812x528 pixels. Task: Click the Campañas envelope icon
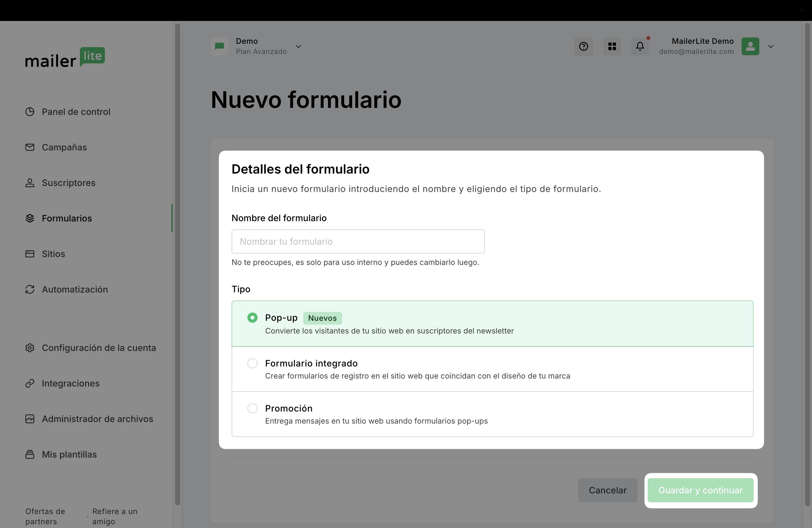[30, 147]
